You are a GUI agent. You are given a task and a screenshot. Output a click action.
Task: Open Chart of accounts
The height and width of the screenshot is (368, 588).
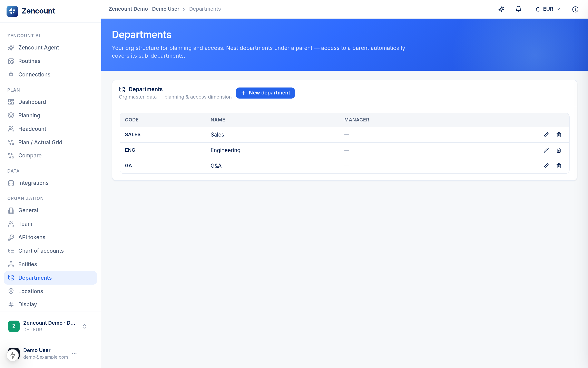(x=50, y=251)
